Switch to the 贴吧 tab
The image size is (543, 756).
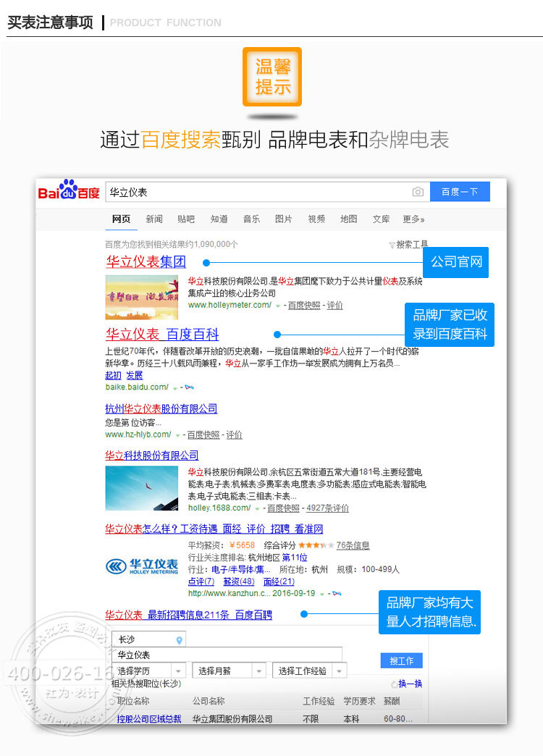(186, 219)
